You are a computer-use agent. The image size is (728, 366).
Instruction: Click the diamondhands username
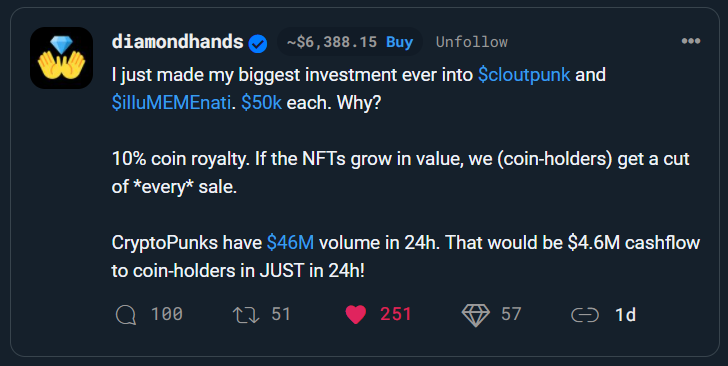(x=177, y=42)
